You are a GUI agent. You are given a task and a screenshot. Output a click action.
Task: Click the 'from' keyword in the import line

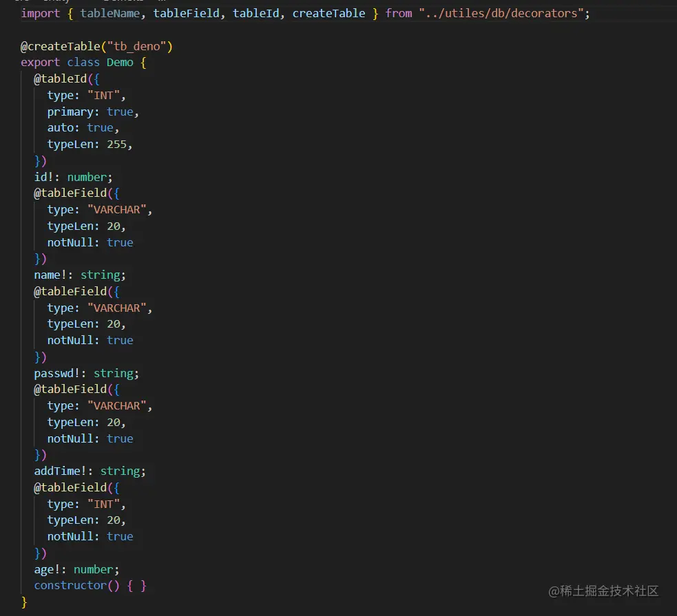(399, 14)
